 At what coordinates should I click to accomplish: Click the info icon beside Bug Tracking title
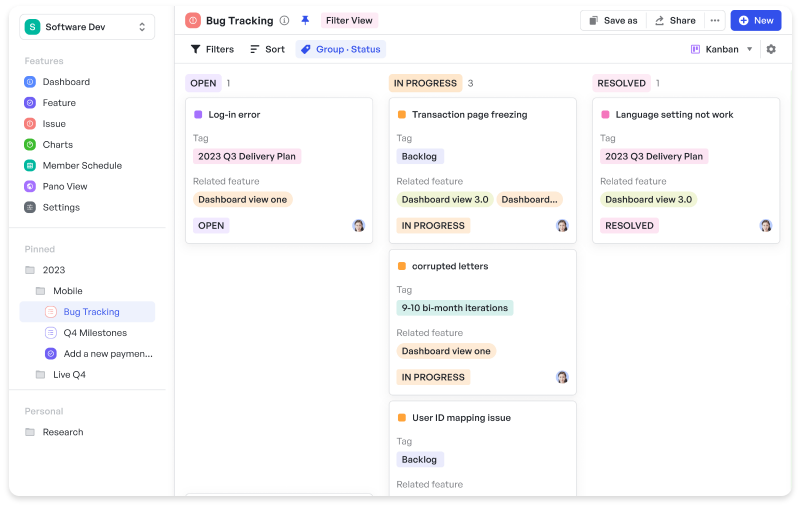(x=284, y=20)
